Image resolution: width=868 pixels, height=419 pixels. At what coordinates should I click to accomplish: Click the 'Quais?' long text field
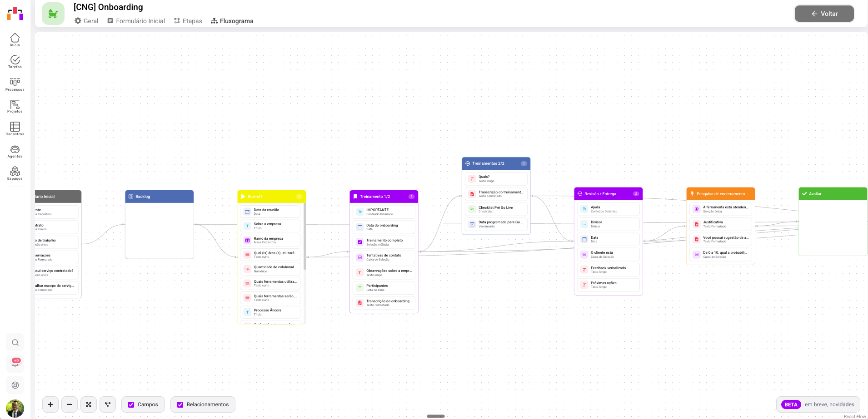pyautogui.click(x=496, y=178)
